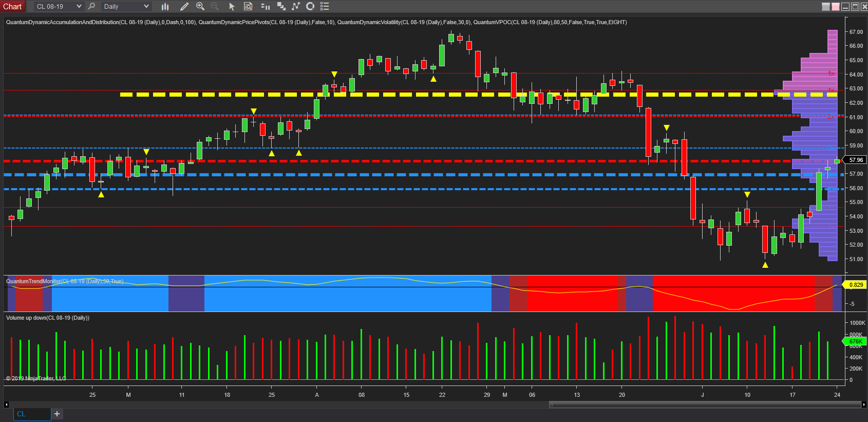
Task: Click the zoom in magnifier icon
Action: point(200,7)
